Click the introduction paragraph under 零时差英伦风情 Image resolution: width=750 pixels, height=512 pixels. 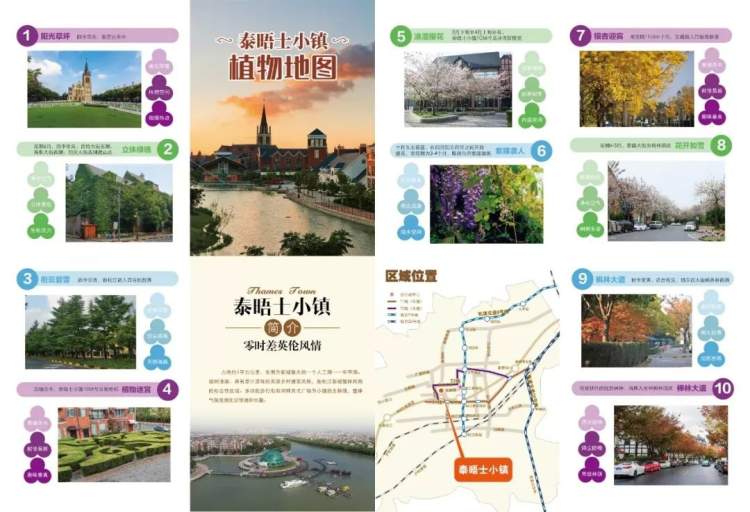click(286, 387)
